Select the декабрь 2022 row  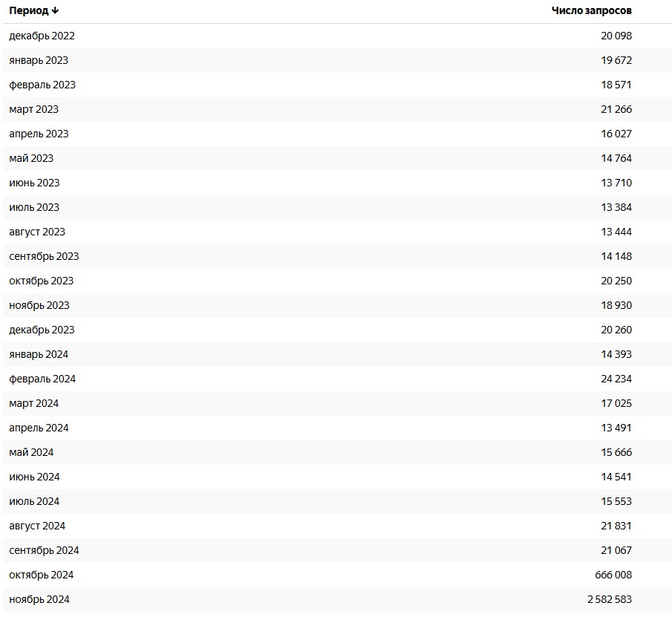pyautogui.click(x=336, y=36)
